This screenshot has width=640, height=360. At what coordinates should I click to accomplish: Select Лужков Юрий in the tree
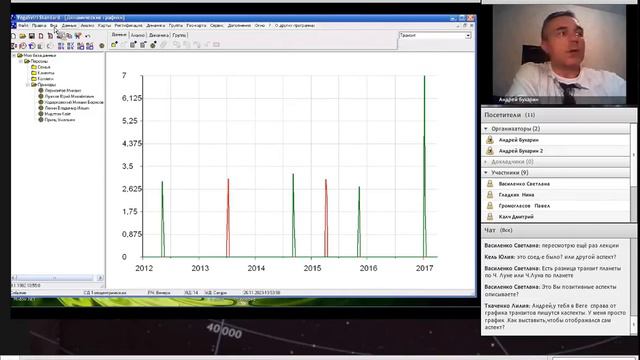tap(69, 96)
